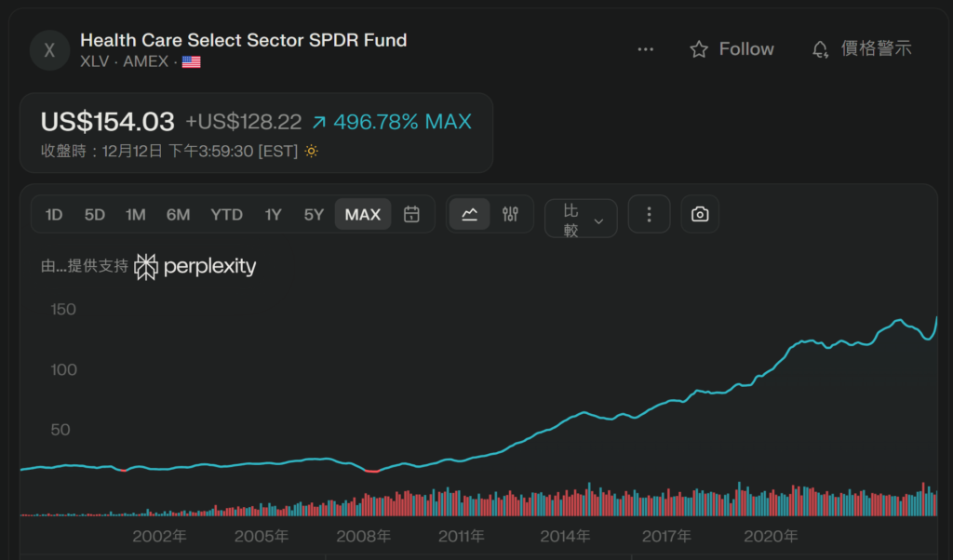The width and height of the screenshot is (953, 560).
Task: Switch to line chart view
Action: (470, 215)
